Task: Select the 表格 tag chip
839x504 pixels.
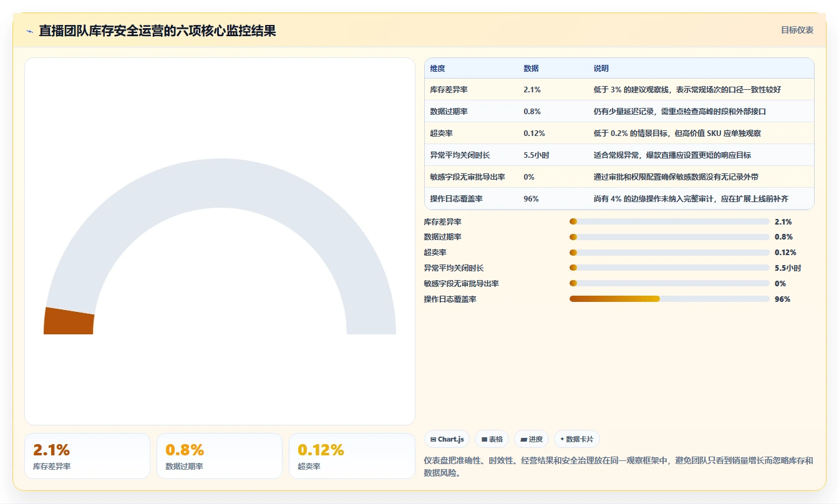Action: coord(492,439)
